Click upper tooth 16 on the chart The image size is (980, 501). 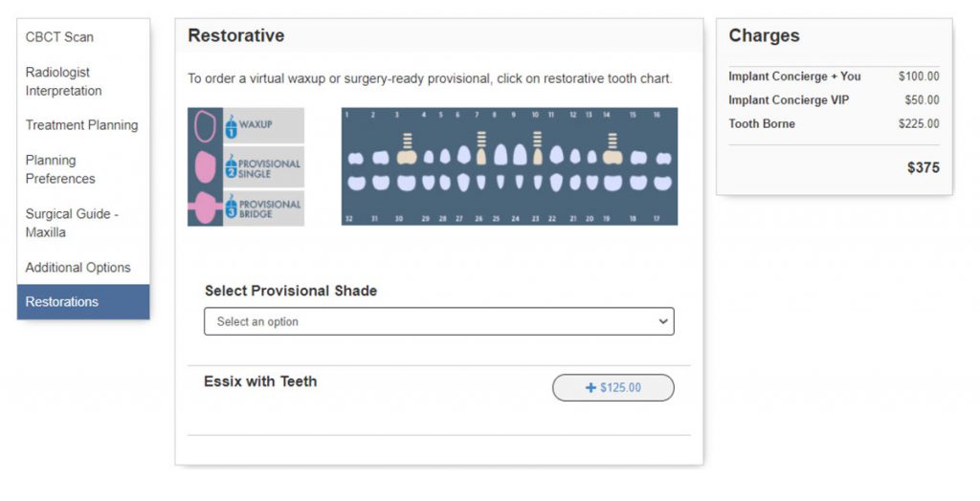[662, 157]
